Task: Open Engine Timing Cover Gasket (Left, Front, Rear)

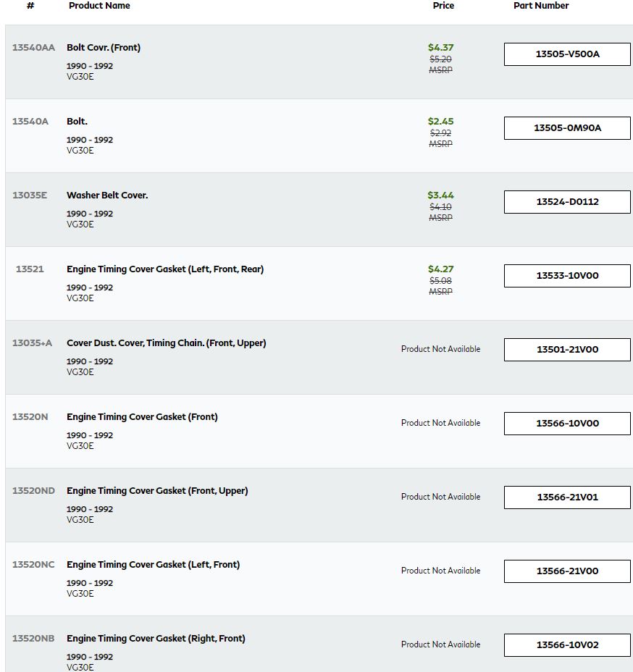Action: coord(165,269)
